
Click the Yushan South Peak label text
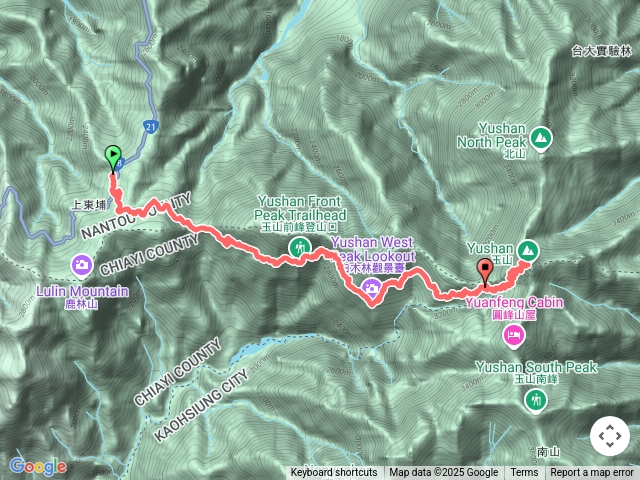536,367
